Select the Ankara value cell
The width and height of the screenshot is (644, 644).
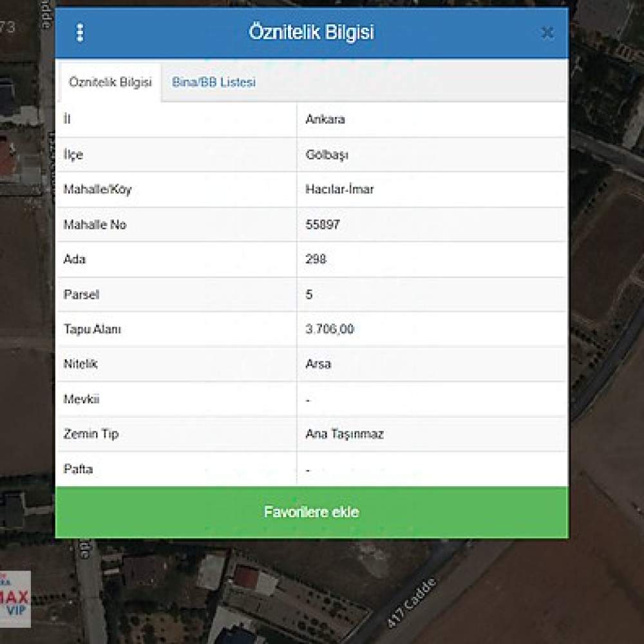coord(325,120)
